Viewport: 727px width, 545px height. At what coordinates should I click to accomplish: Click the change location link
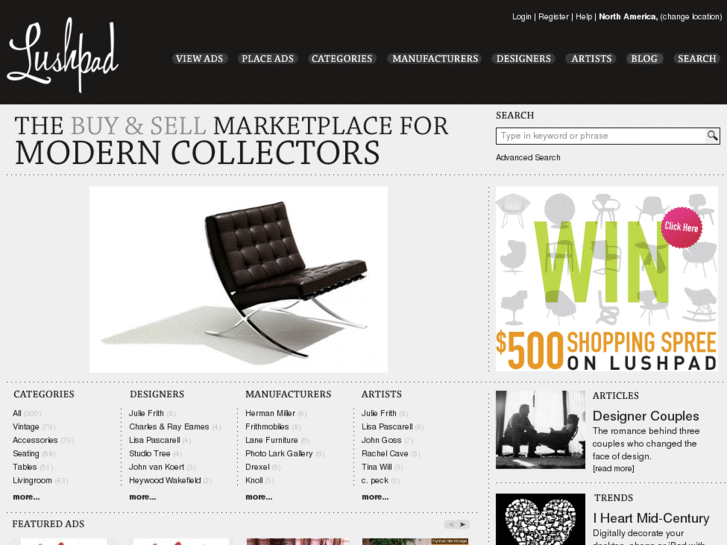click(x=691, y=17)
